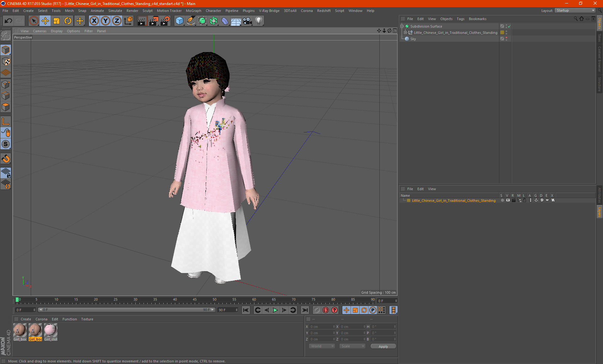Click Make Editable icon
This screenshot has height=364, width=603.
(6, 36)
